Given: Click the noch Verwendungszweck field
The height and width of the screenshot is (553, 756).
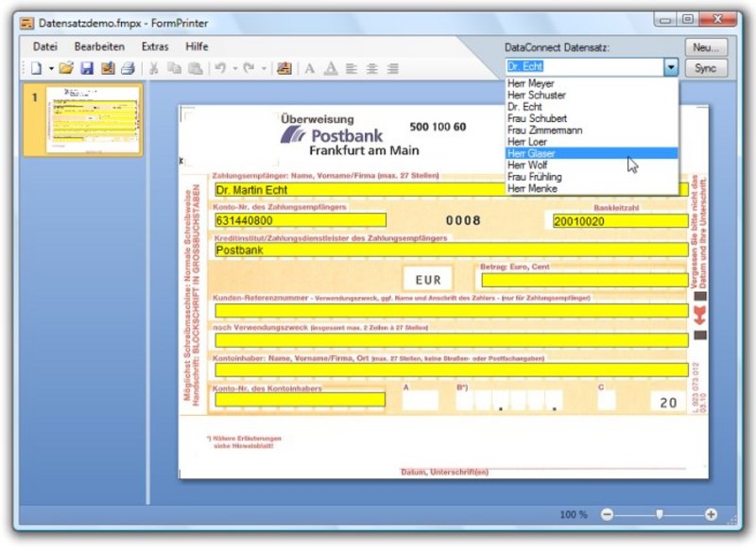Looking at the screenshot, I should tap(452, 340).
